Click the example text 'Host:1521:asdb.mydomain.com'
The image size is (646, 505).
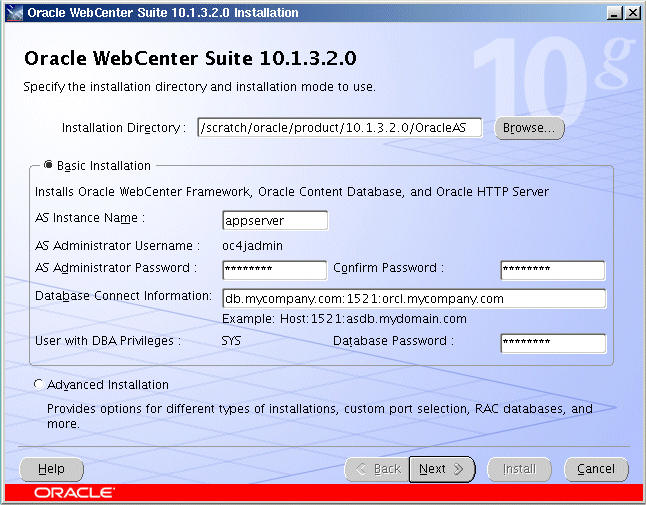pyautogui.click(x=373, y=319)
